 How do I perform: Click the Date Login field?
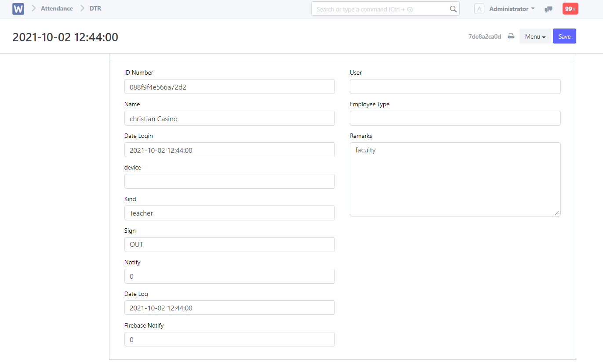point(229,150)
